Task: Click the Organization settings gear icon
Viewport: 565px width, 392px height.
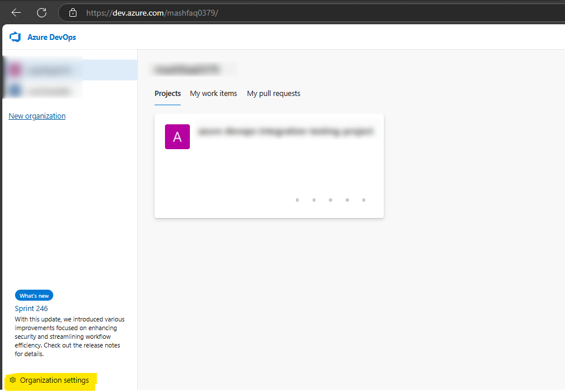Action: point(13,380)
